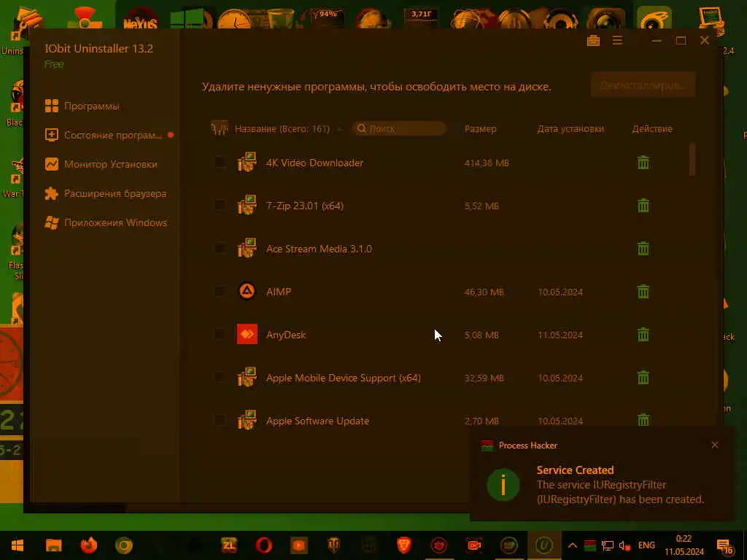Click the Nexus desktop dock icon

point(140,18)
